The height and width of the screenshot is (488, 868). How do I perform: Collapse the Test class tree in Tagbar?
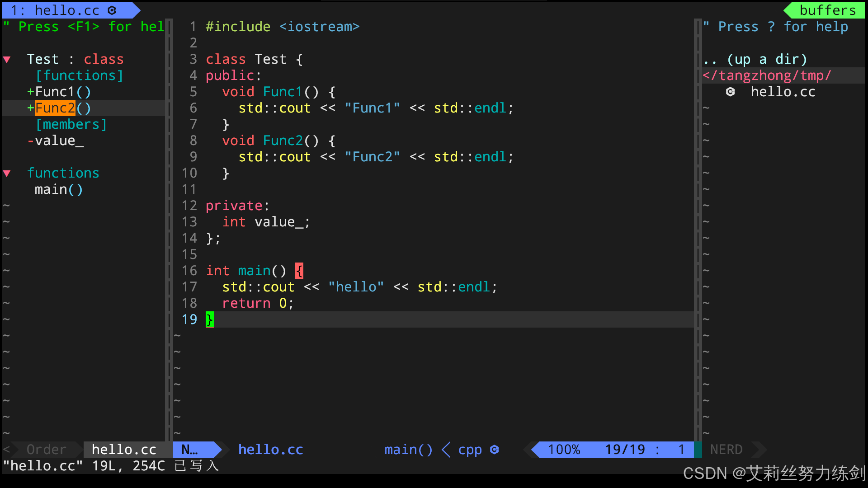click(7, 60)
